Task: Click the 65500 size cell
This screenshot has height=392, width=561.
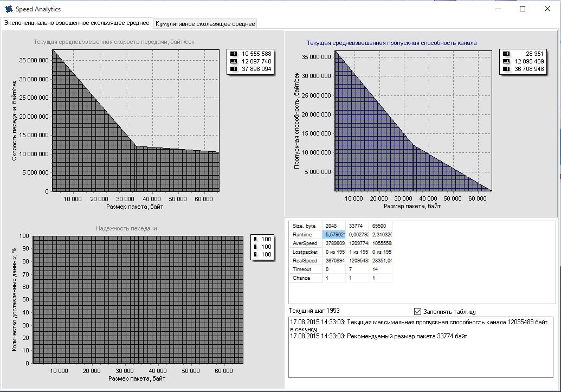Action: pyautogui.click(x=381, y=226)
